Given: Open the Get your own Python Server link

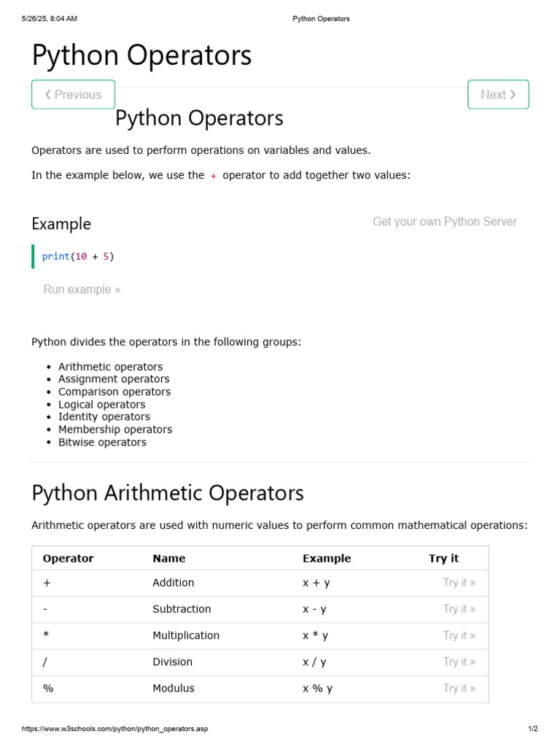Looking at the screenshot, I should point(444,222).
